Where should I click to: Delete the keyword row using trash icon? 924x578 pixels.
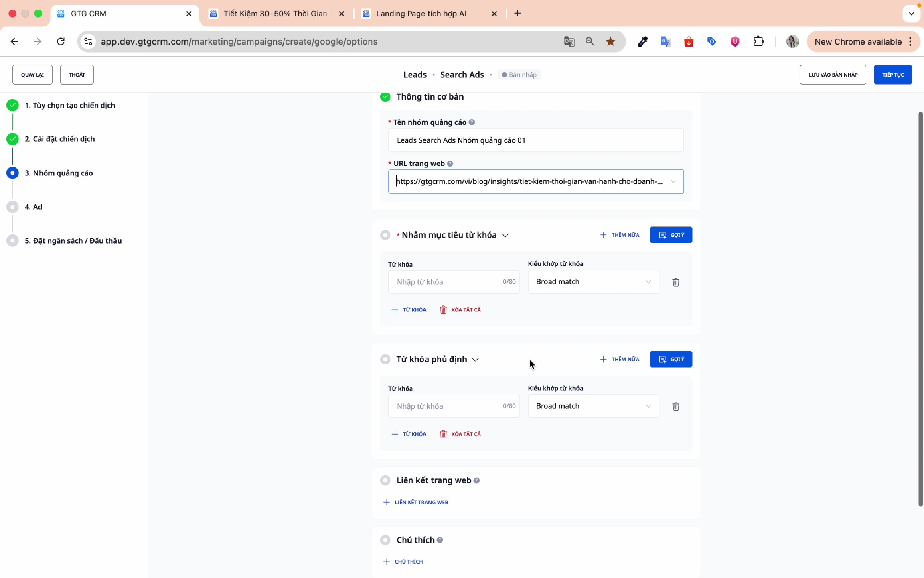click(x=675, y=282)
